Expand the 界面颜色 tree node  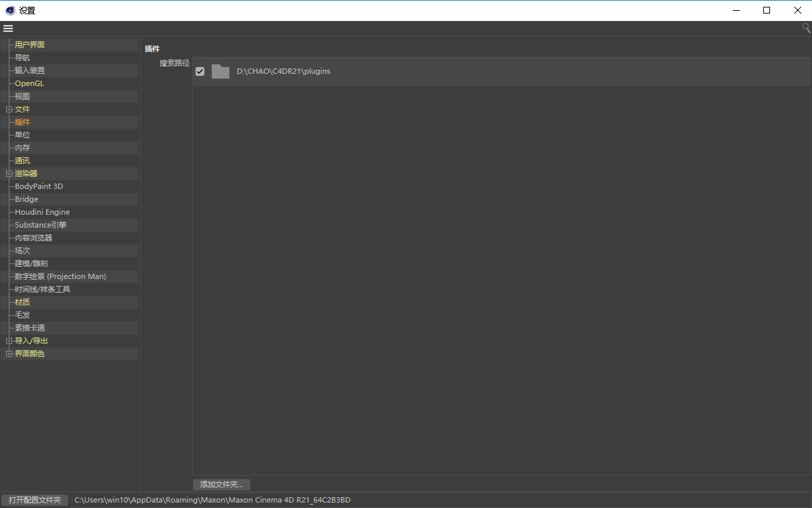click(9, 354)
